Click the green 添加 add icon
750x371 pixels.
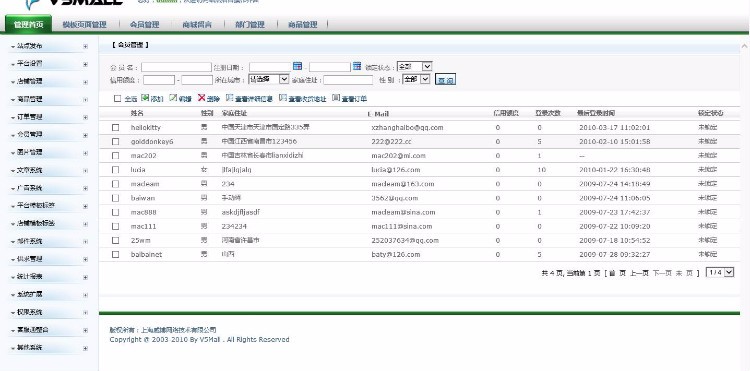(x=145, y=98)
